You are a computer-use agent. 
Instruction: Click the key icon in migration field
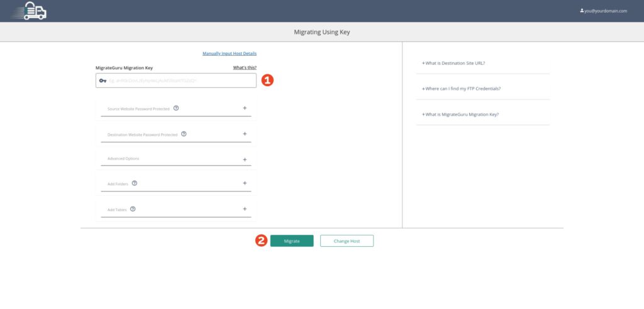click(103, 80)
